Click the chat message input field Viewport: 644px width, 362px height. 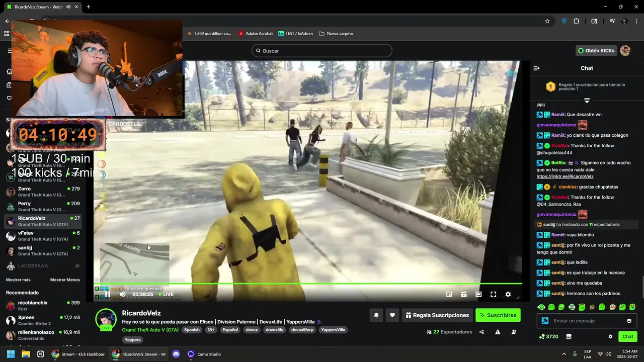(587, 321)
